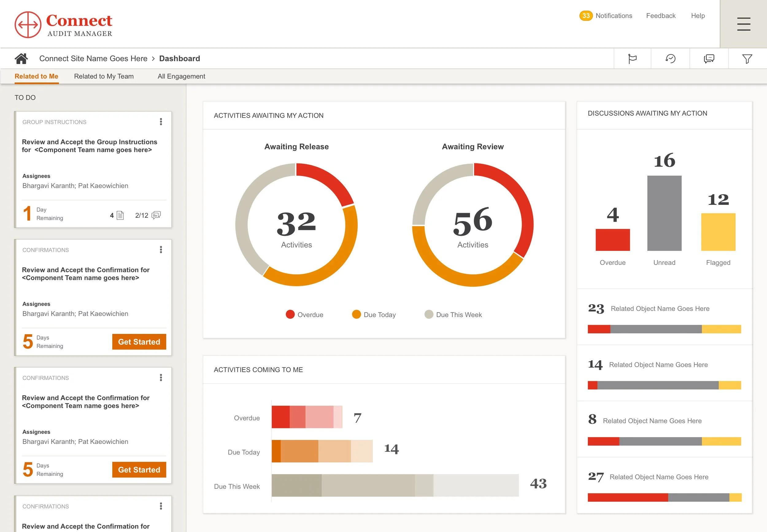Click the 8 Related Object Name row
The width and height of the screenshot is (767, 532).
(x=664, y=429)
